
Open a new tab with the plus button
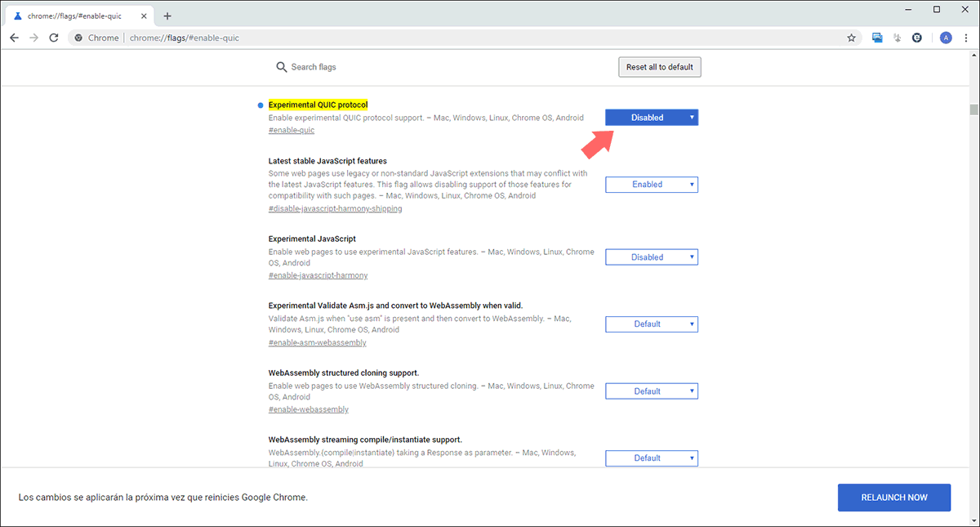pyautogui.click(x=167, y=16)
